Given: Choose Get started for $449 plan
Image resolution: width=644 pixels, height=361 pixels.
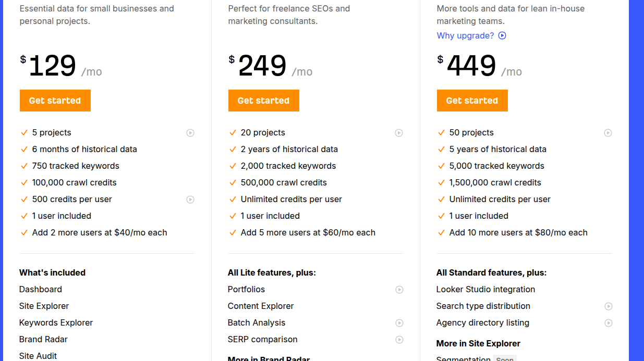Looking at the screenshot, I should (472, 101).
